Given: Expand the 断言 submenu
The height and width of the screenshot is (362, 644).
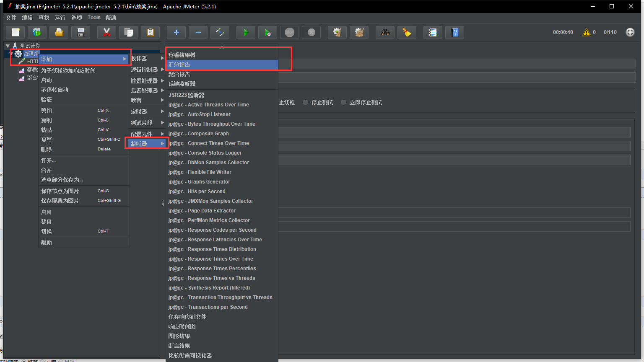Looking at the screenshot, I should (147, 100).
